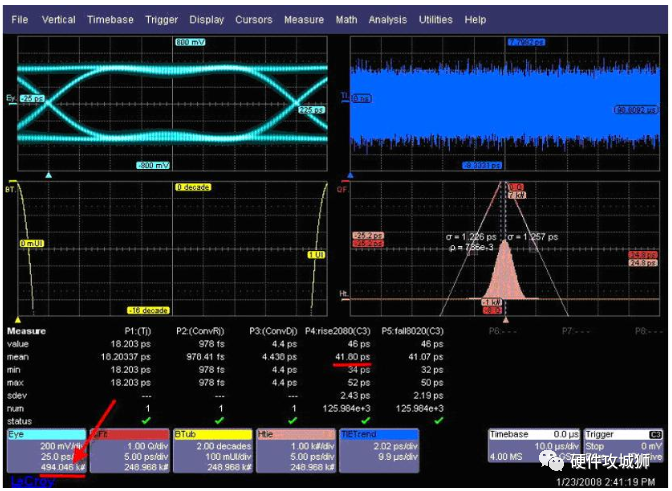Click the P4 sdev value 2.43 ps

point(355,395)
